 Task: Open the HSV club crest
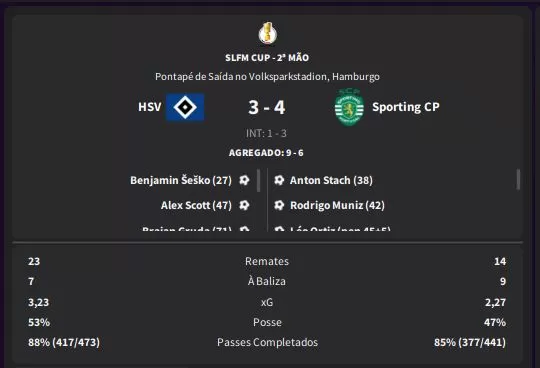185,107
